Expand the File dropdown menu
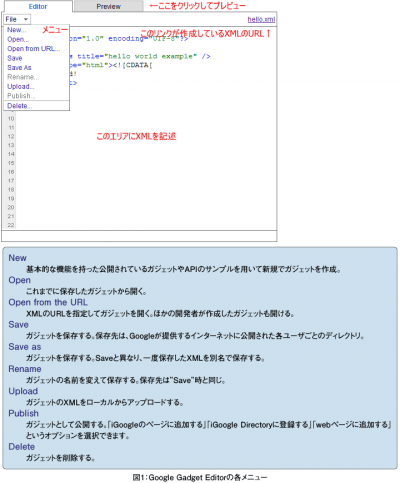Image resolution: width=400 pixels, height=483 pixels. (x=17, y=19)
